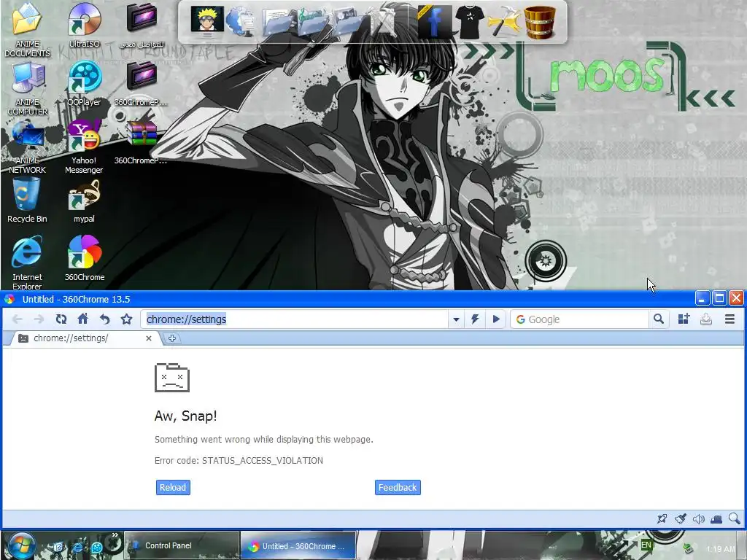
Task: Click the Reload button
Action: (173, 487)
